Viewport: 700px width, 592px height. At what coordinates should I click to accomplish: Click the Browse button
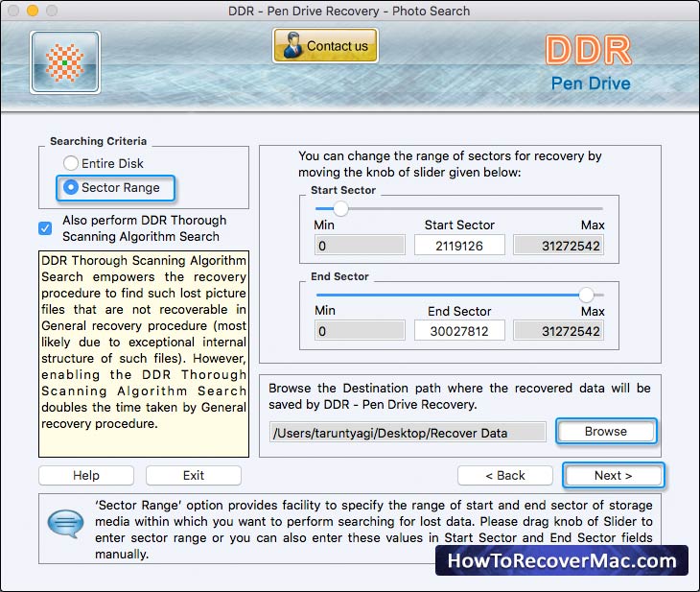coord(606,431)
